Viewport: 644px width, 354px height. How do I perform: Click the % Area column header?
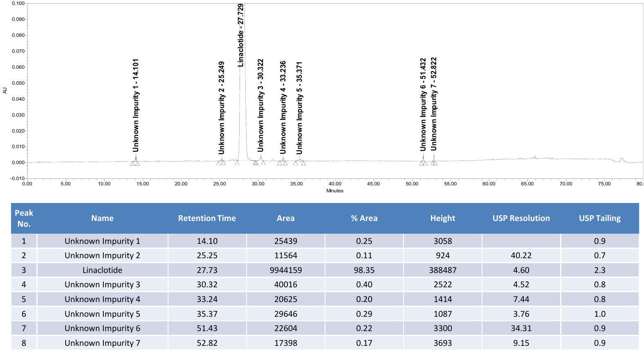tap(364, 218)
